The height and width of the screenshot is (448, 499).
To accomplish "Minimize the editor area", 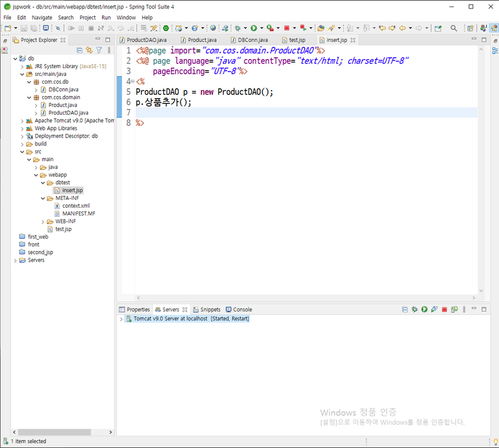I will coord(474,39).
